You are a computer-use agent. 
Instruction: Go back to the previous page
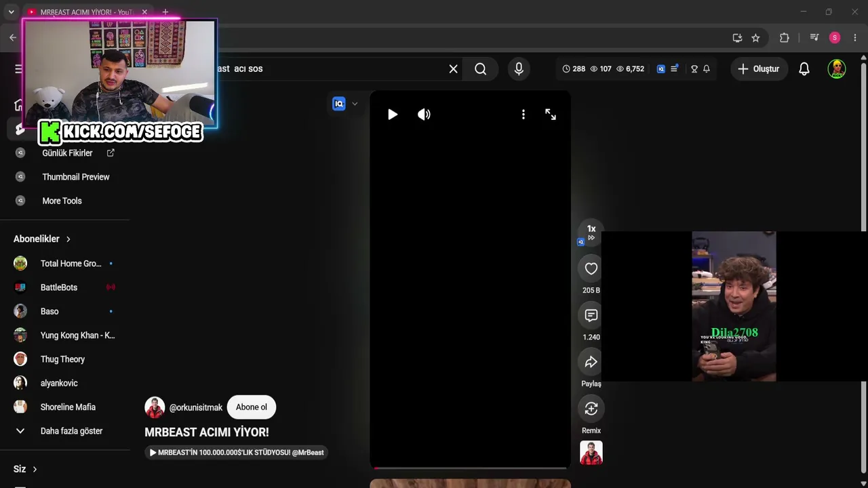13,38
